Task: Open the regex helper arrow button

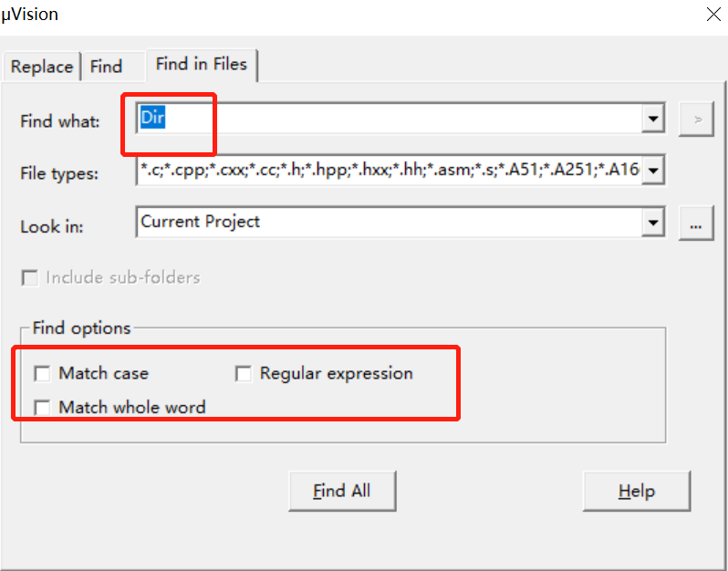Action: [696, 119]
